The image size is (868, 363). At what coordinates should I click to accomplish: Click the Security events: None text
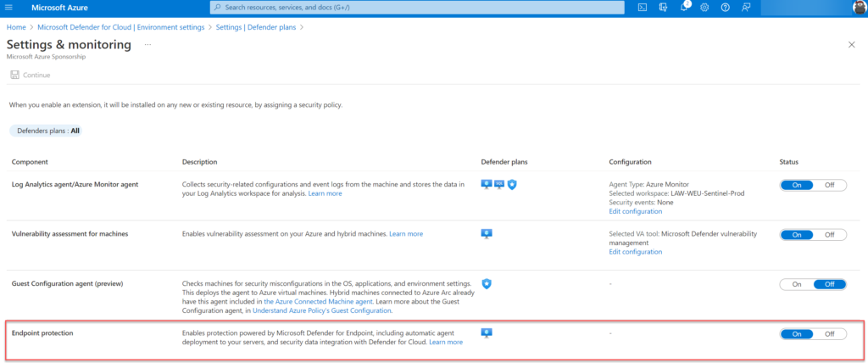[x=642, y=203]
